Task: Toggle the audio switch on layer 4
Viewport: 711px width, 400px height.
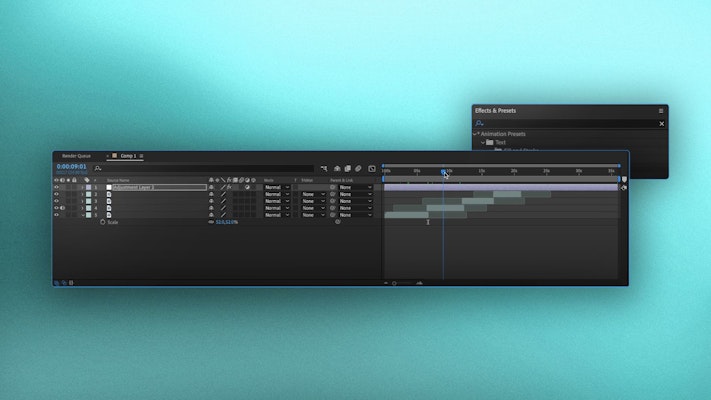Action: (x=63, y=208)
